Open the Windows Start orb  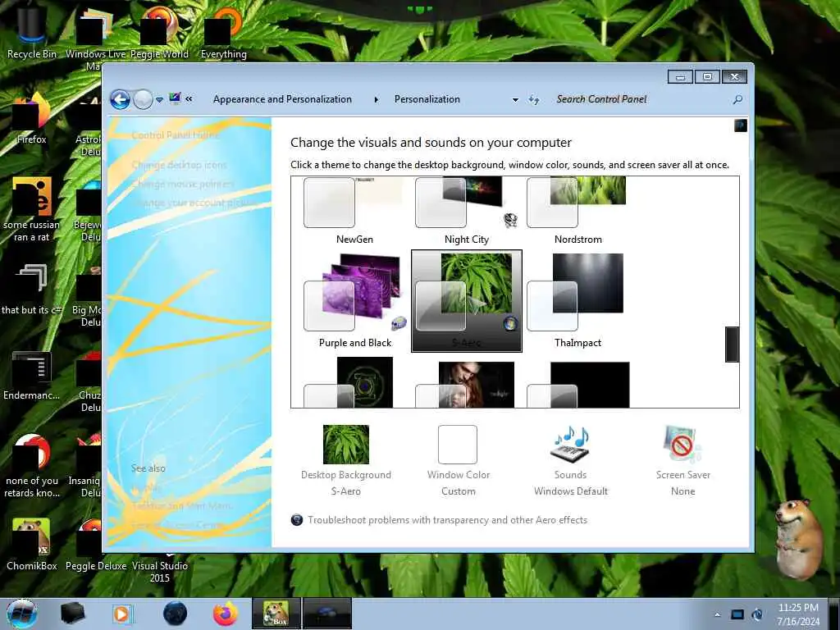21,614
